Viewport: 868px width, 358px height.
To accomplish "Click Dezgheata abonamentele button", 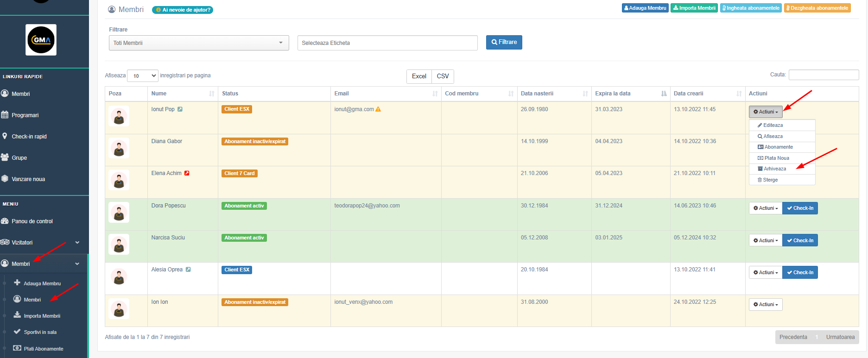I will tap(817, 8).
